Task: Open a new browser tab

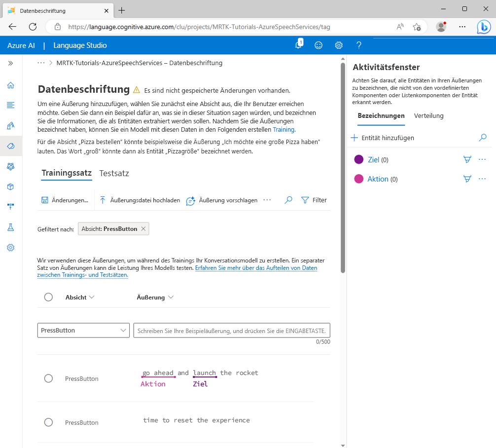Action: 122,10
